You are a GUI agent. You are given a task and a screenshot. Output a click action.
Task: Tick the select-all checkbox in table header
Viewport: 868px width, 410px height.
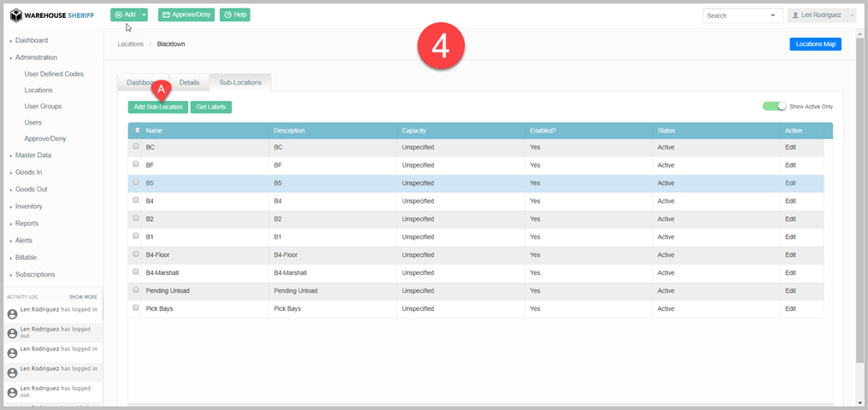[137, 131]
